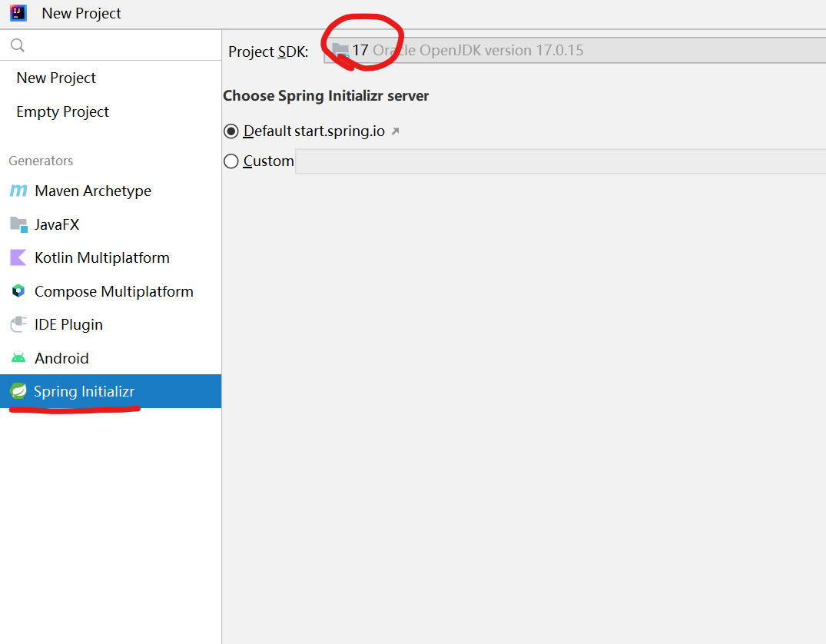Click the Spring Initializr leaf icon
826x644 pixels.
click(x=18, y=391)
